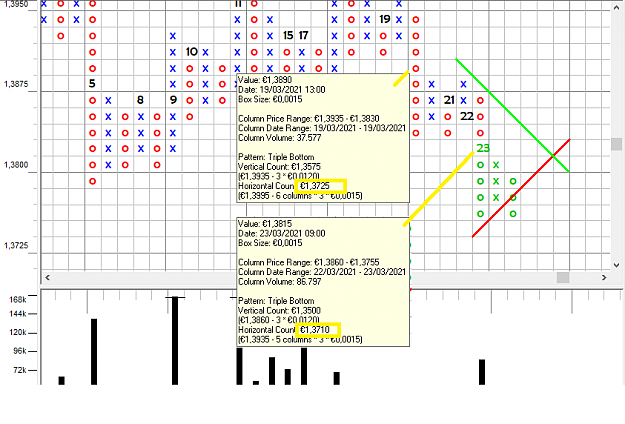Image resolution: width=625 pixels, height=424 pixels.
Task: Click the green date marker 23
Action: click(483, 148)
